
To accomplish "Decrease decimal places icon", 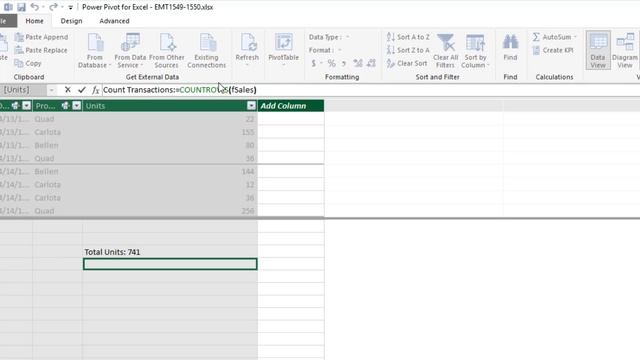I will coord(371,63).
